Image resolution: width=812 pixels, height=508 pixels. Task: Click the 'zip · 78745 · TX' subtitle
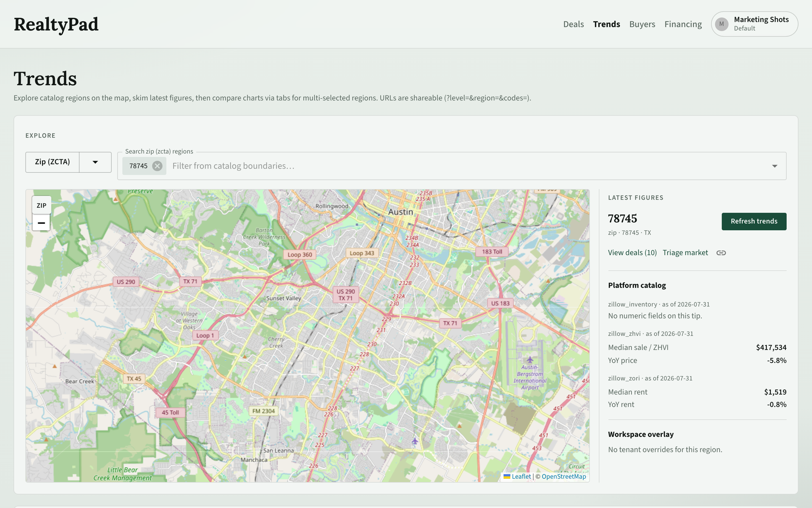point(629,233)
